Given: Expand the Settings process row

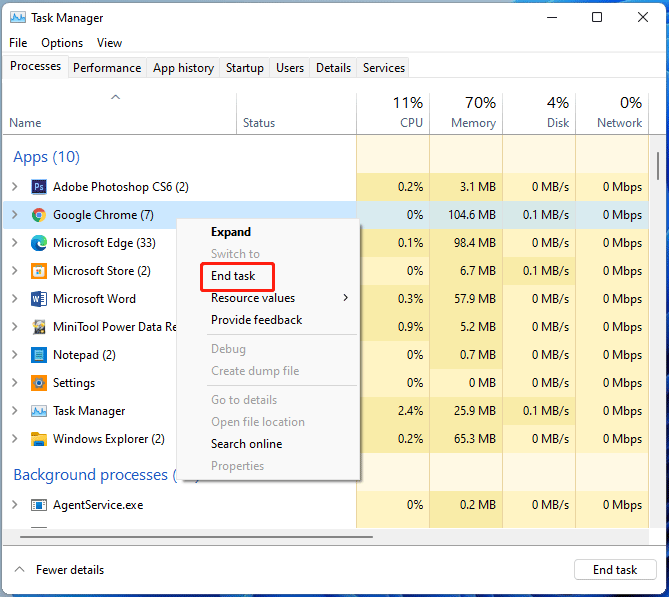Looking at the screenshot, I should tap(15, 383).
